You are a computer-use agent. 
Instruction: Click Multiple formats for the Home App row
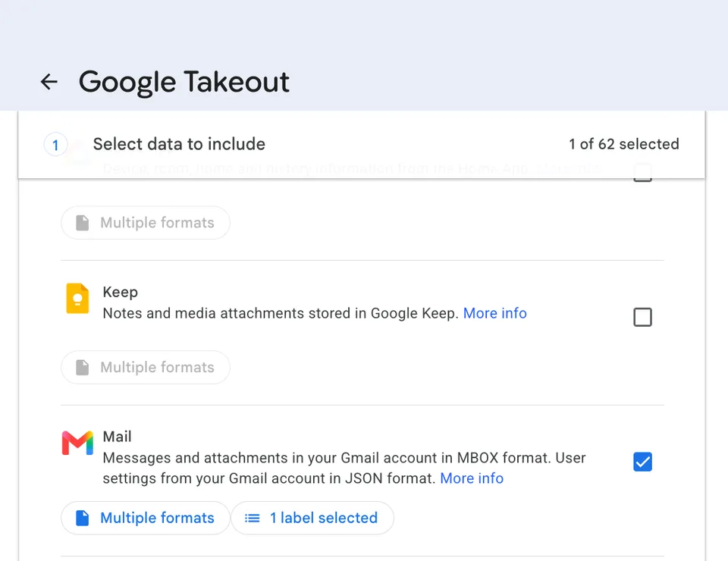tap(146, 223)
